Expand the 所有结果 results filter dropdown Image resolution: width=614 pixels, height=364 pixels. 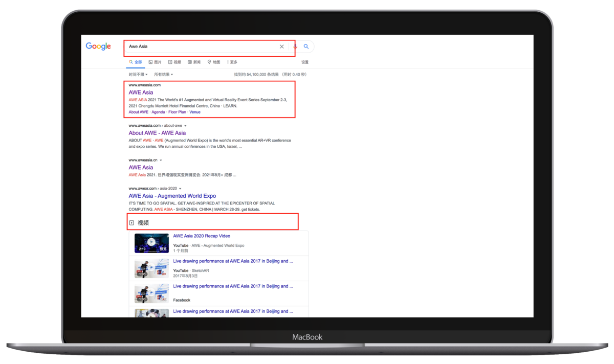pos(164,75)
